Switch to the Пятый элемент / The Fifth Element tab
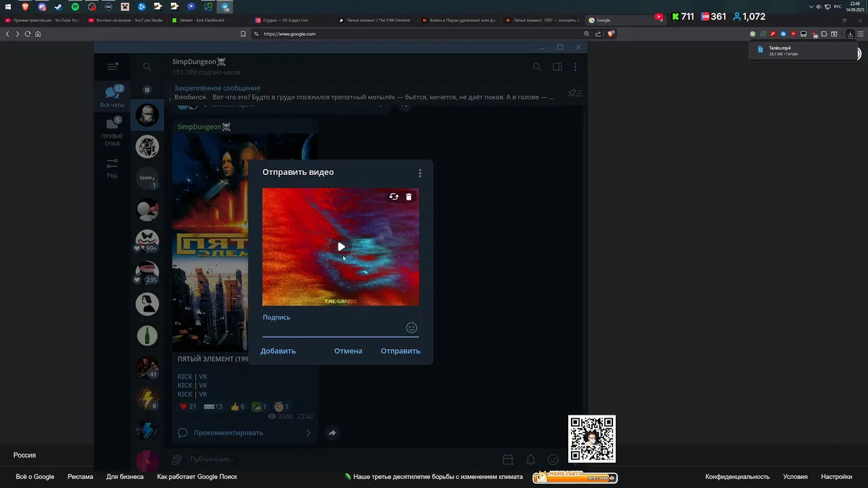 pyautogui.click(x=375, y=20)
